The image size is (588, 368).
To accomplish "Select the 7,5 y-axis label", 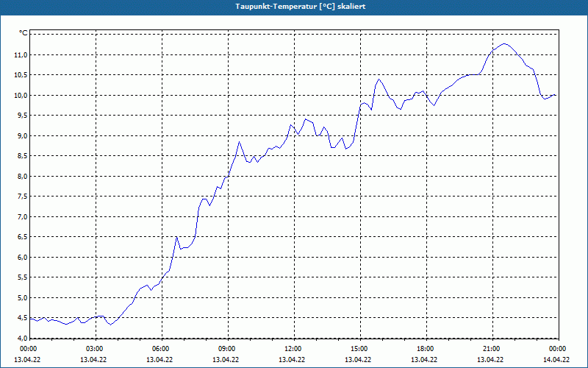I will (23, 197).
